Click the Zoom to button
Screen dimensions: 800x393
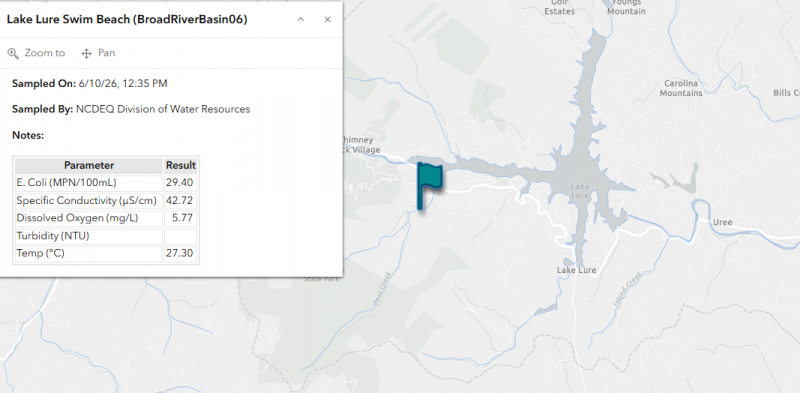click(x=36, y=53)
